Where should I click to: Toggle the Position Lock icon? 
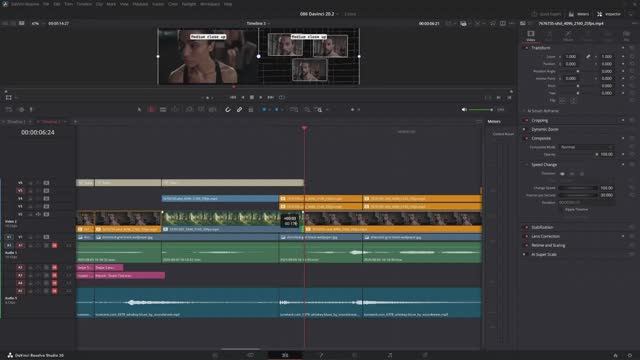pyautogui.click(x=251, y=109)
